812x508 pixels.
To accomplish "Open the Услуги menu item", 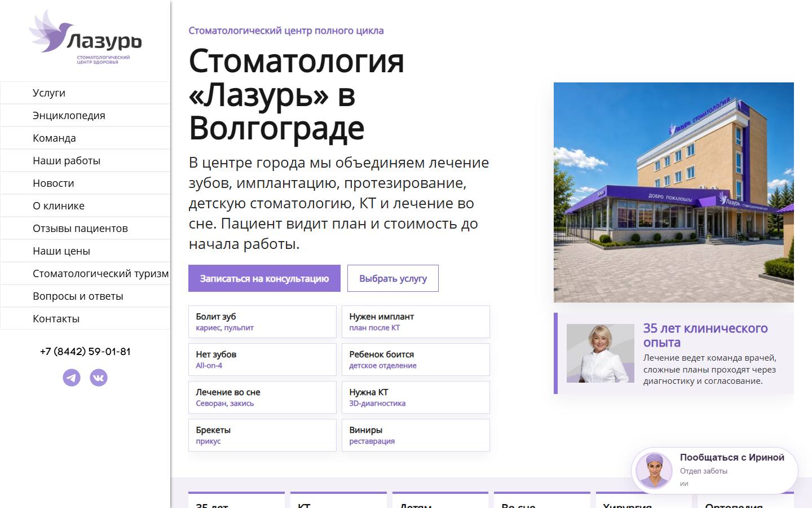I will click(x=85, y=93).
